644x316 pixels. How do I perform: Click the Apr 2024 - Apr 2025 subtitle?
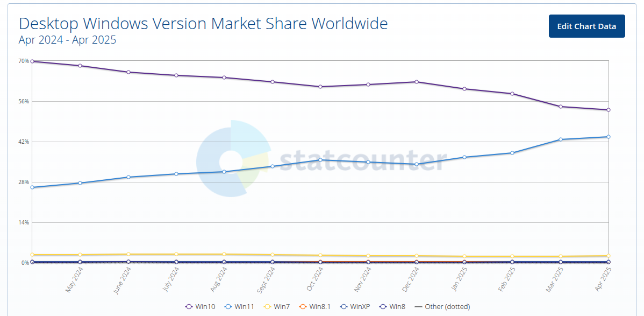67,40
